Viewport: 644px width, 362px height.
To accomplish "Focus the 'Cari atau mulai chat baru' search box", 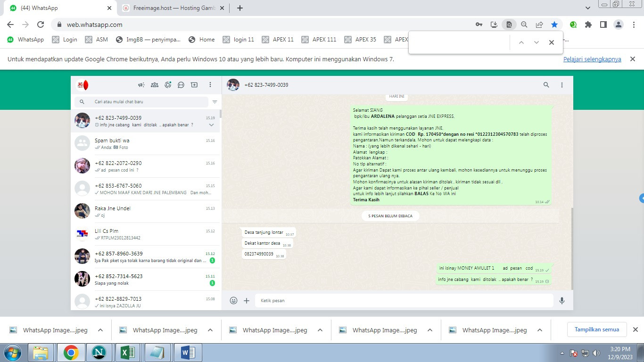I will [x=141, y=102].
